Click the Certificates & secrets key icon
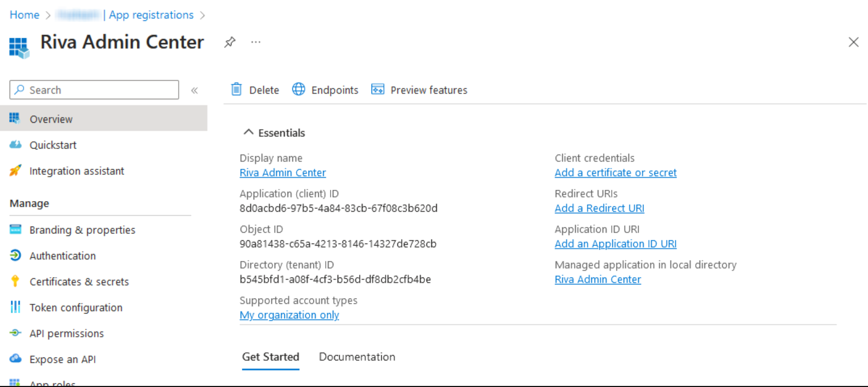The height and width of the screenshot is (387, 868). [15, 281]
